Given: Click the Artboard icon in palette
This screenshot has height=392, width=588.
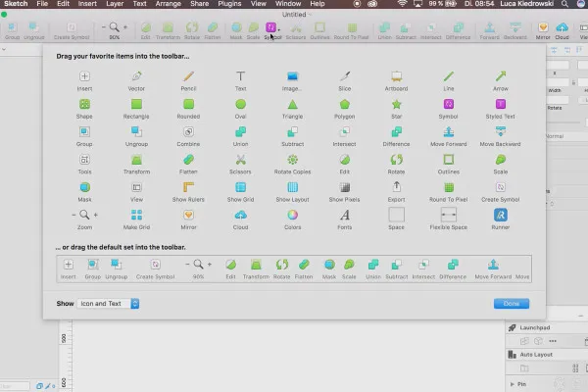Looking at the screenshot, I should [x=396, y=76].
